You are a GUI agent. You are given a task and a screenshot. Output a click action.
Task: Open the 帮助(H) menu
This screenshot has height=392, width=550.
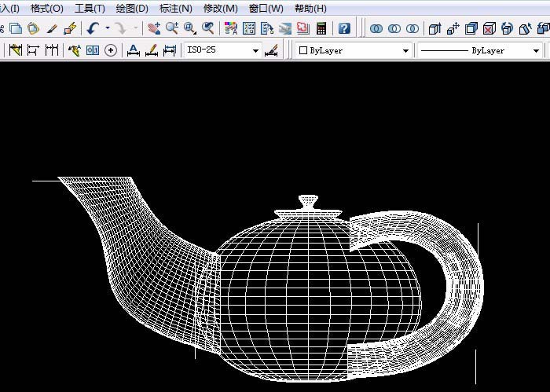tap(310, 9)
